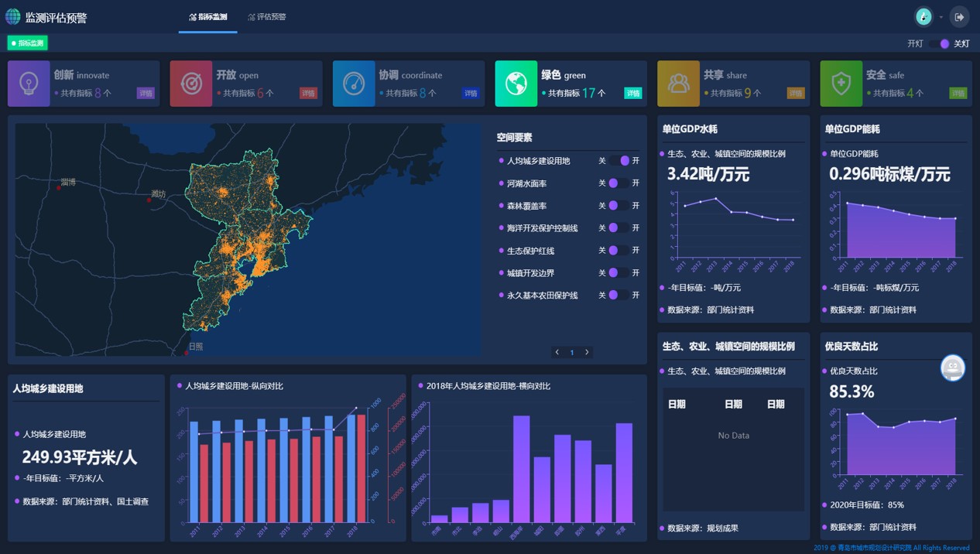Click 详情 button on the 绿色 green card
The width and height of the screenshot is (980, 554).
coord(633,94)
